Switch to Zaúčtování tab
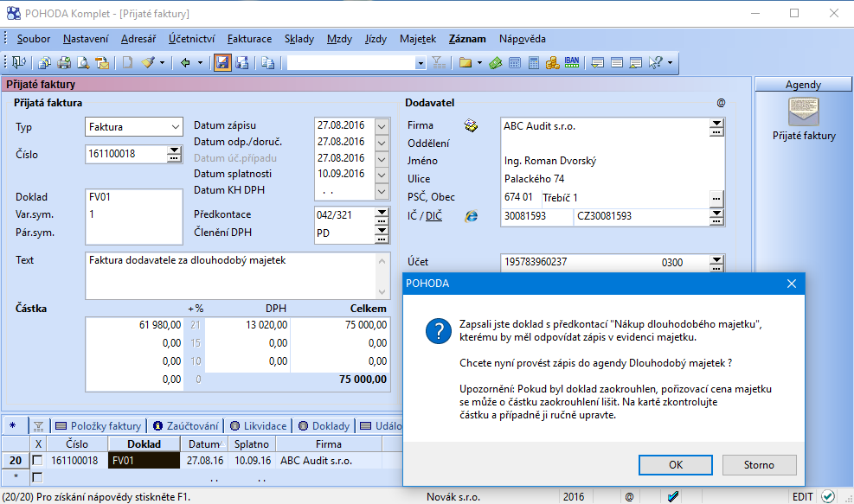 pos(186,425)
